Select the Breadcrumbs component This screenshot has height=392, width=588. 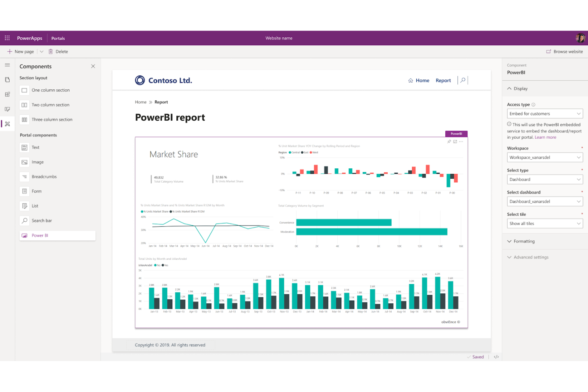point(43,176)
